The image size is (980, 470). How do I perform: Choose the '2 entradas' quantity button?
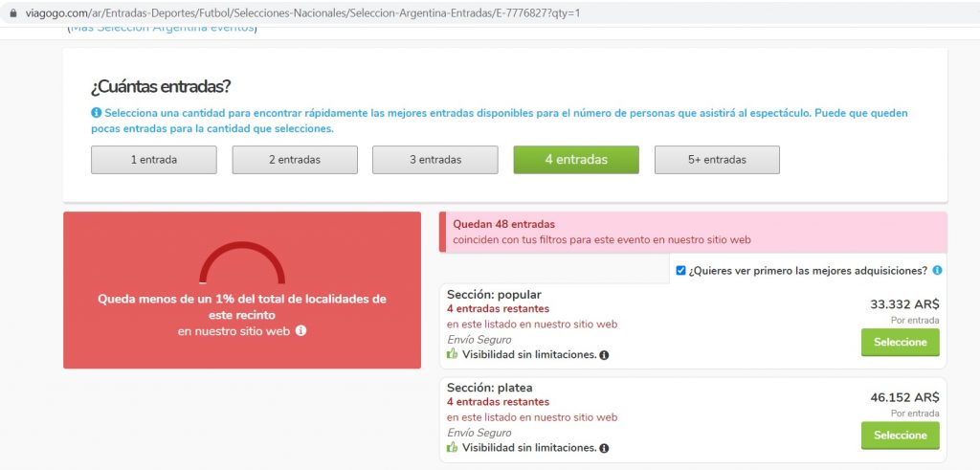(x=294, y=160)
